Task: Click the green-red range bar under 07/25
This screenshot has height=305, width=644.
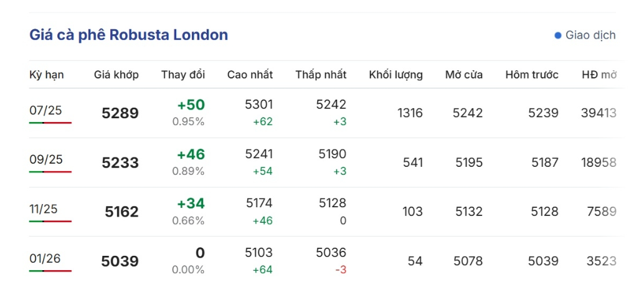Action: 50,123
